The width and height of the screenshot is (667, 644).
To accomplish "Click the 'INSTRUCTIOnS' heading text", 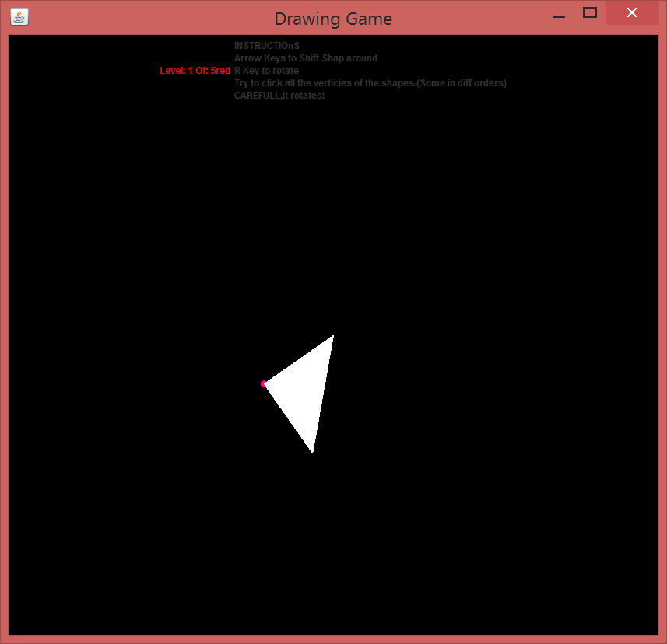I will [x=267, y=45].
